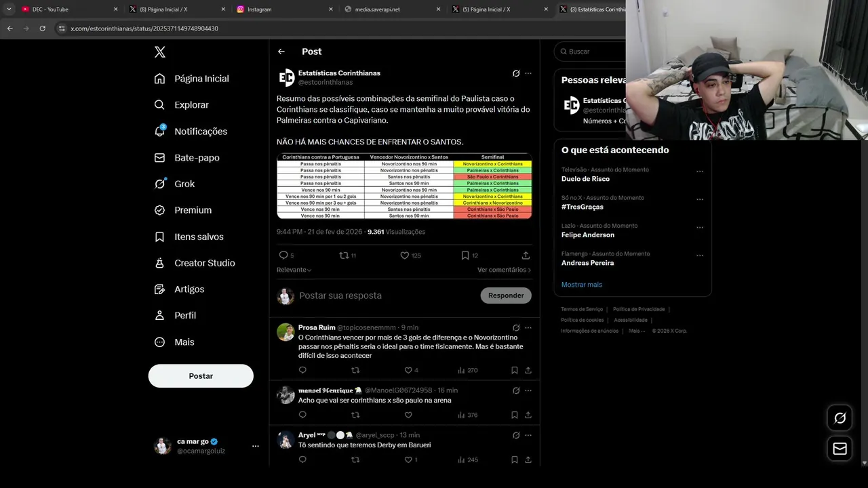The width and height of the screenshot is (868, 488).
Task: Click the Perfil person icon
Action: (159, 315)
